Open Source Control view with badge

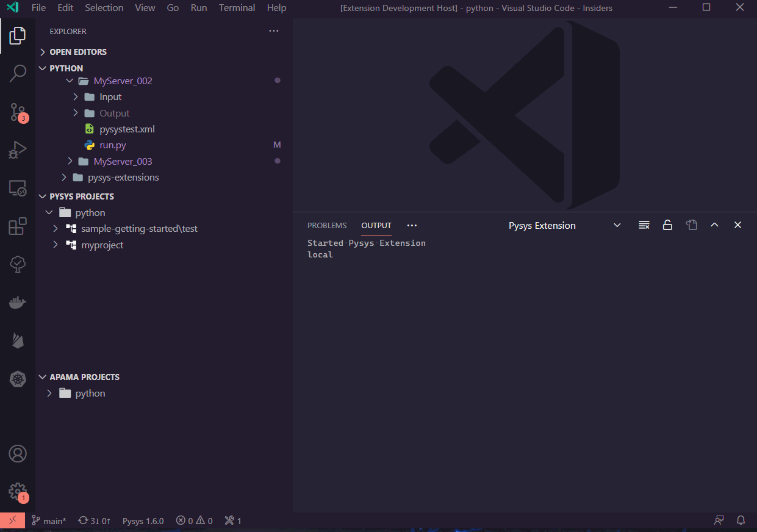tap(18, 112)
